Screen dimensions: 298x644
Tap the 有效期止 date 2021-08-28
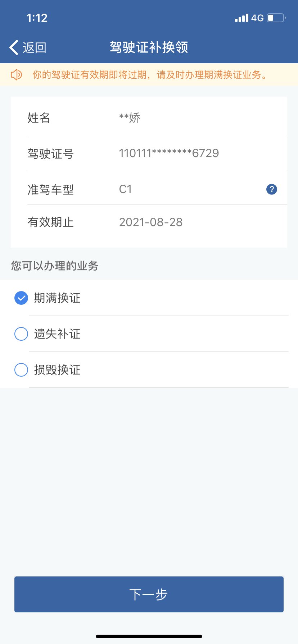(151, 222)
